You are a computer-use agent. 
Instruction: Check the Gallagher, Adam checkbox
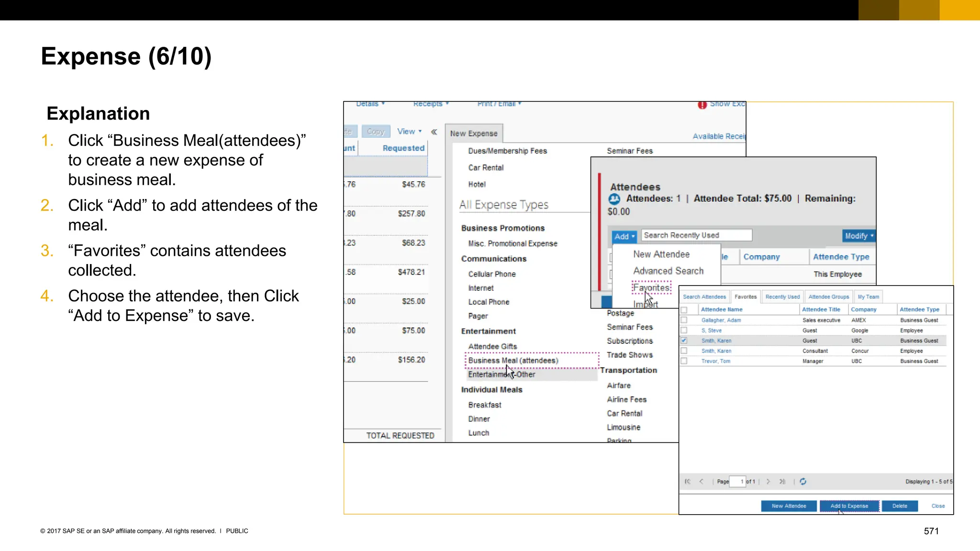pyautogui.click(x=684, y=320)
